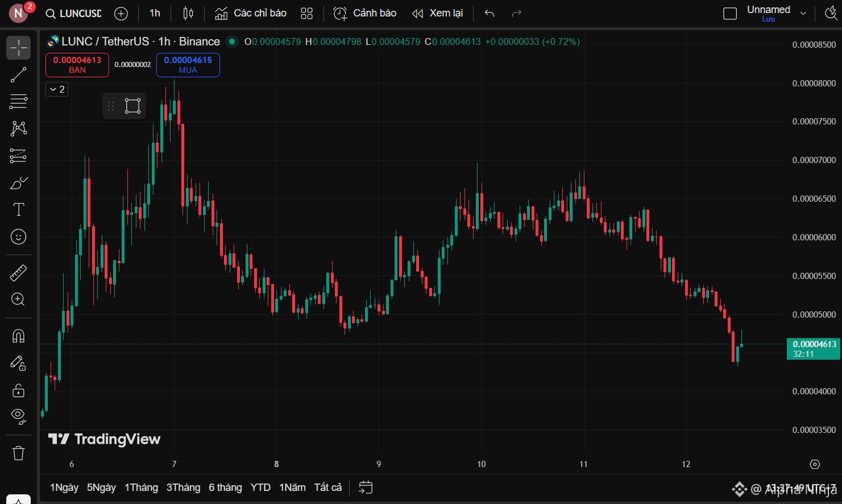Viewport: 842px width, 504px height.
Task: Open the Fibonacci retracement tools
Action: pos(18,101)
